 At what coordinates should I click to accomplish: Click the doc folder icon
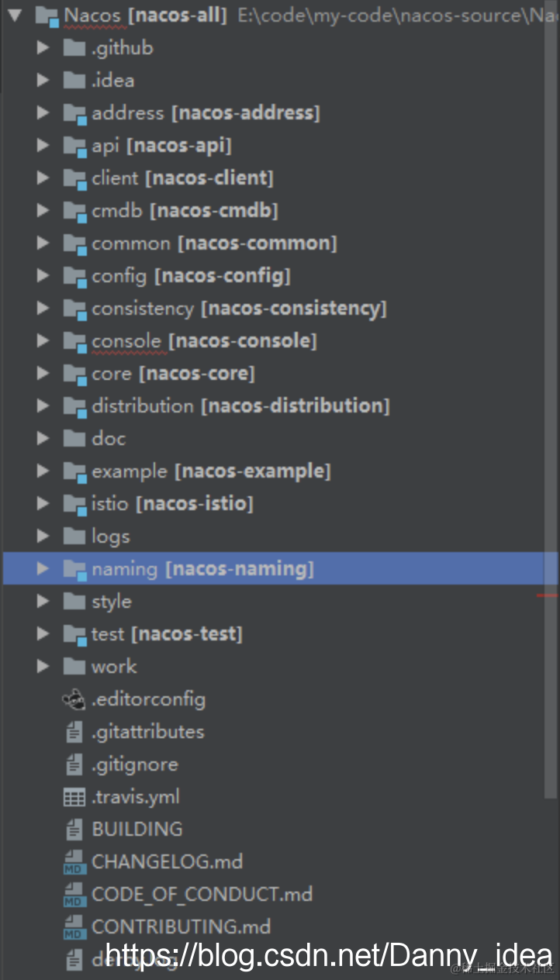[74, 438]
